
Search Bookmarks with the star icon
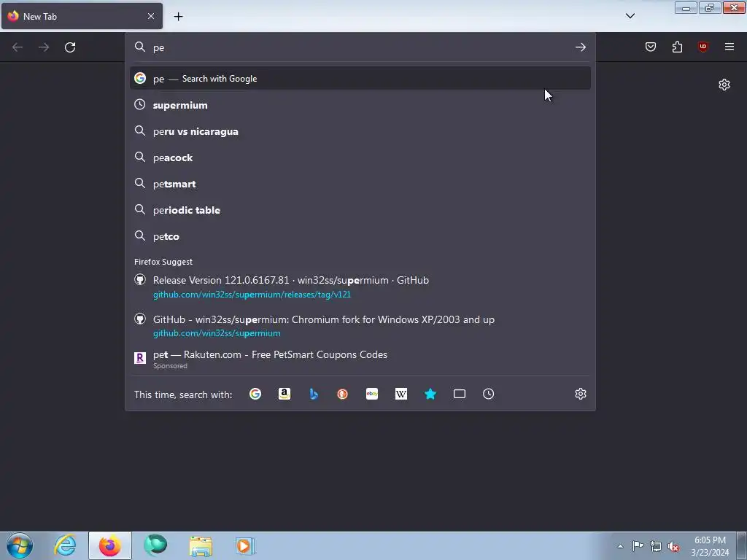point(430,394)
